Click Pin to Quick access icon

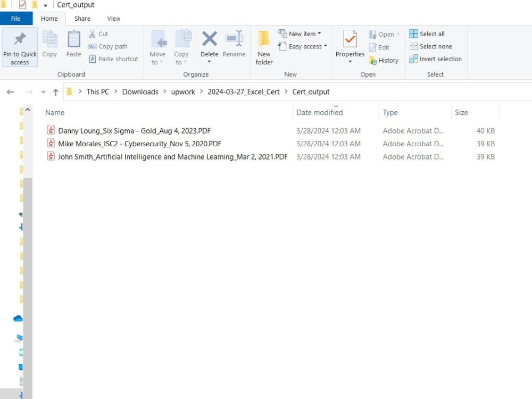tap(20, 39)
